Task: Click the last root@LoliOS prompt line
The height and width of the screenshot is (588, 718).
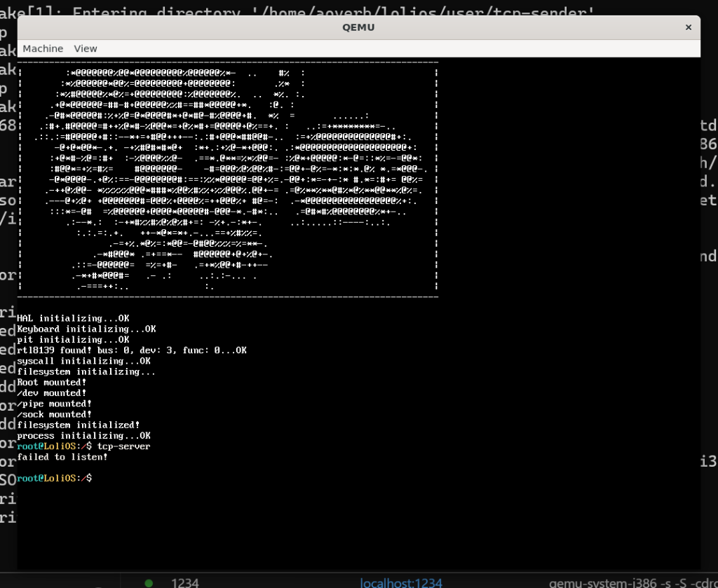Action: point(55,478)
